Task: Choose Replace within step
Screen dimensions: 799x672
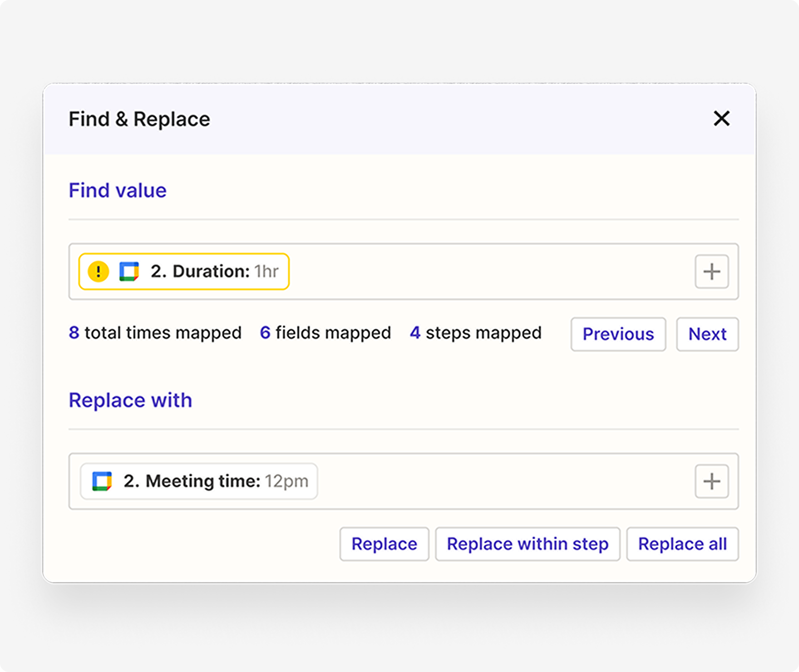Action: pyautogui.click(x=527, y=544)
